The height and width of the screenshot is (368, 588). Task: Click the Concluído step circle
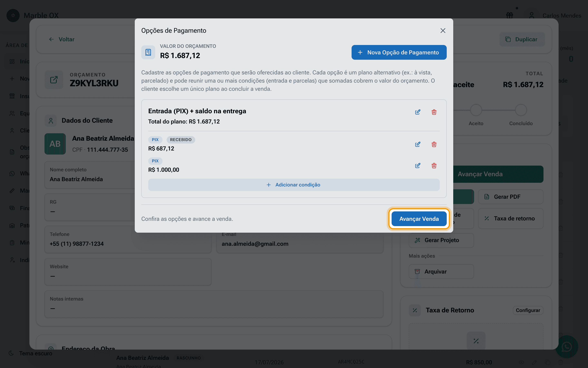click(x=521, y=110)
